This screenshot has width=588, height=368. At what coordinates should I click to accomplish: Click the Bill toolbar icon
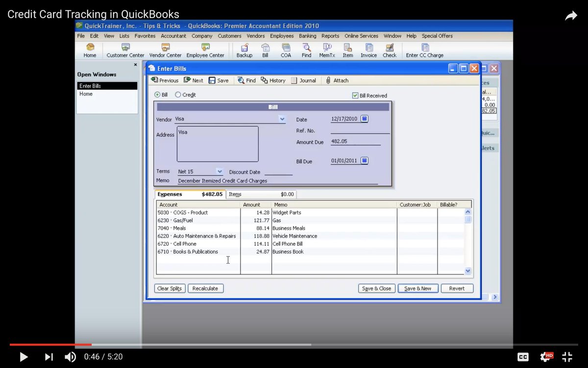265,51
